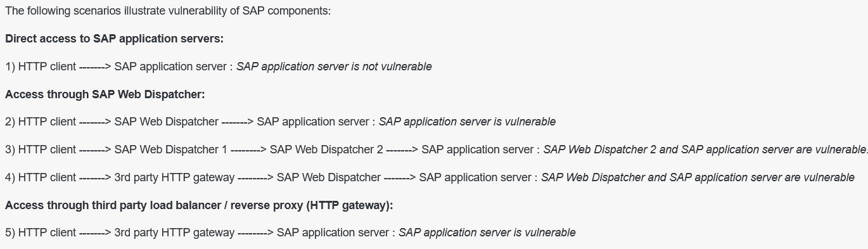Screen dimensions: 868x249
Task: Click '3rd party HTTP gateway' in scenario 4
Action: 174,177
